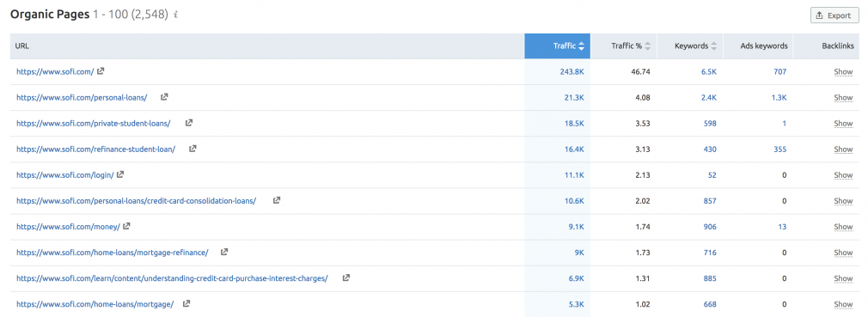Screen dimensions: 868x317
Task: Click traffic value 10.6K
Action: (x=574, y=201)
